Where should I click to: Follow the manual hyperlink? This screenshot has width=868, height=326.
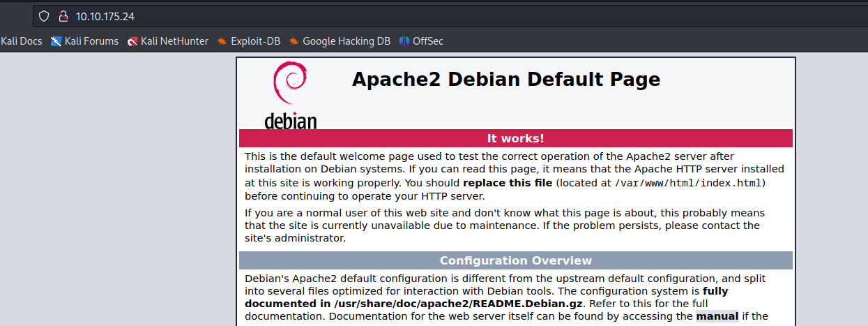tap(717, 316)
